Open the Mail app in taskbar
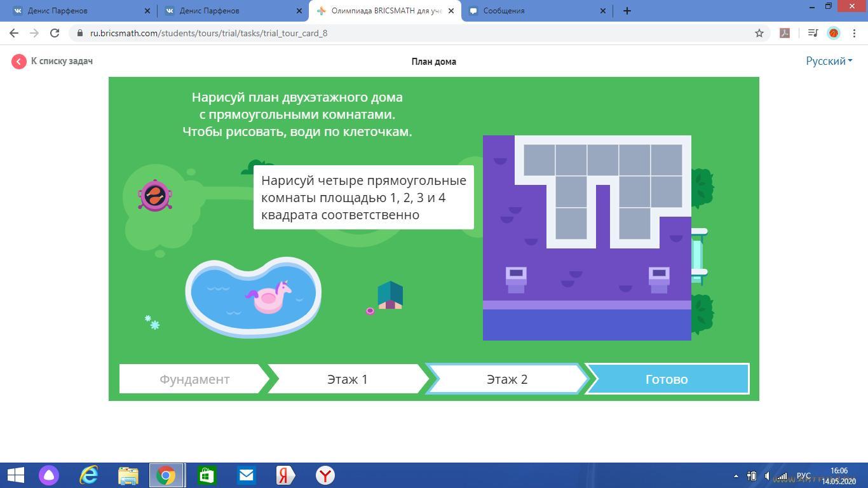This screenshot has width=868, height=488. [246, 475]
